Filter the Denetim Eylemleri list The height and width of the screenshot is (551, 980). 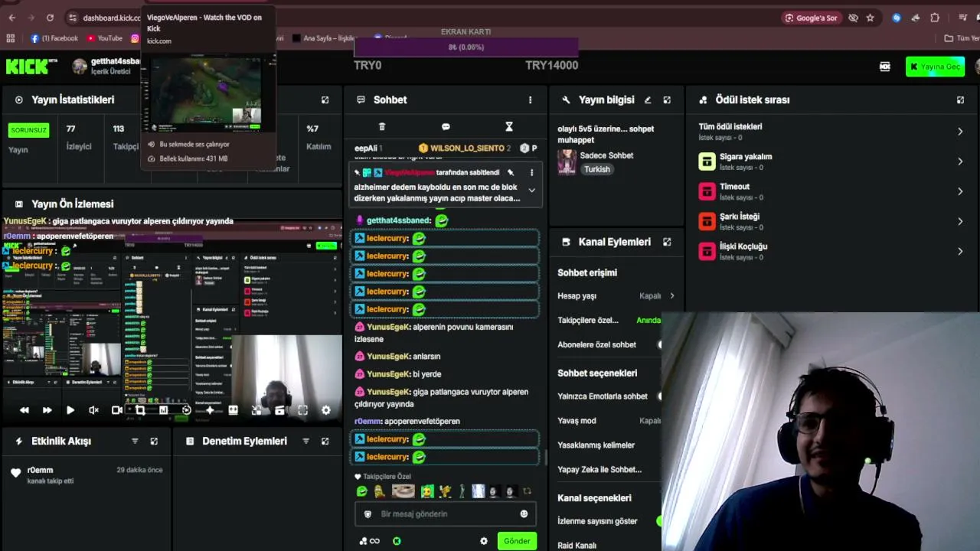[305, 441]
